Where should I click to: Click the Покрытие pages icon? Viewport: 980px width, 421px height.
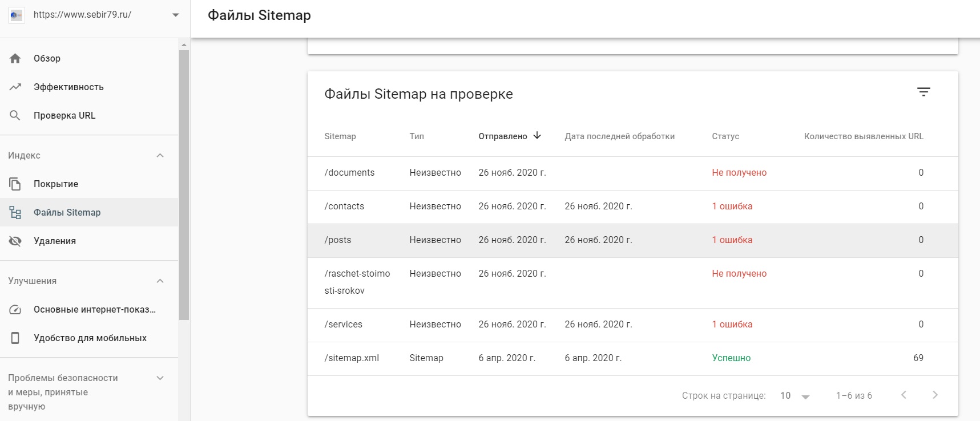point(15,184)
